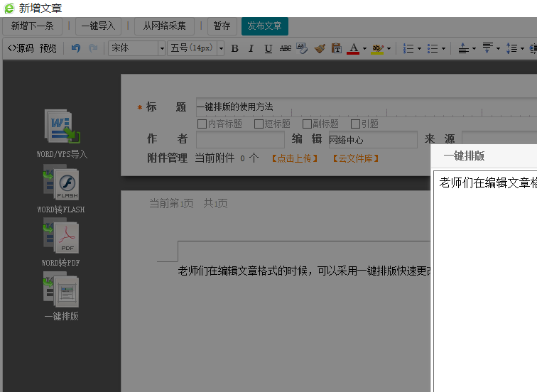This screenshot has height=392, width=537.
Task: Open the 宋体 font family dropdown
Action: click(x=161, y=48)
